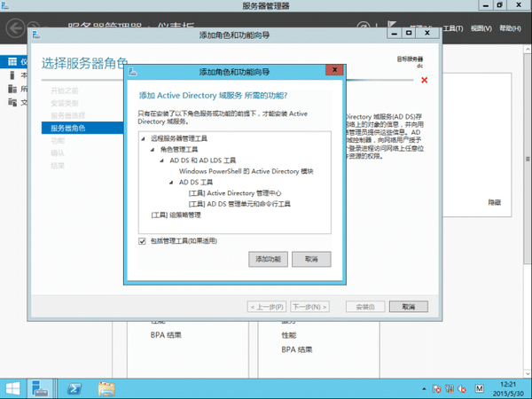Click the 上一步(P) button in the wizard
Viewport: 532px width, 399px height.
coord(267,307)
